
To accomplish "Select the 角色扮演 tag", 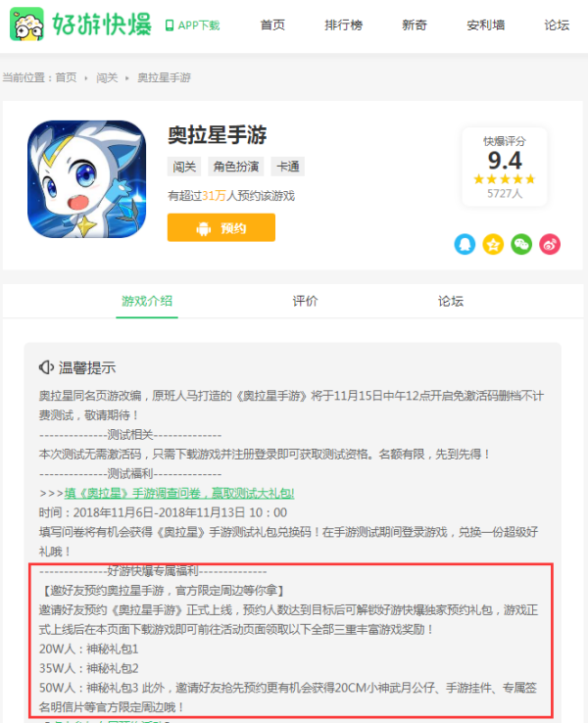I will point(236,167).
